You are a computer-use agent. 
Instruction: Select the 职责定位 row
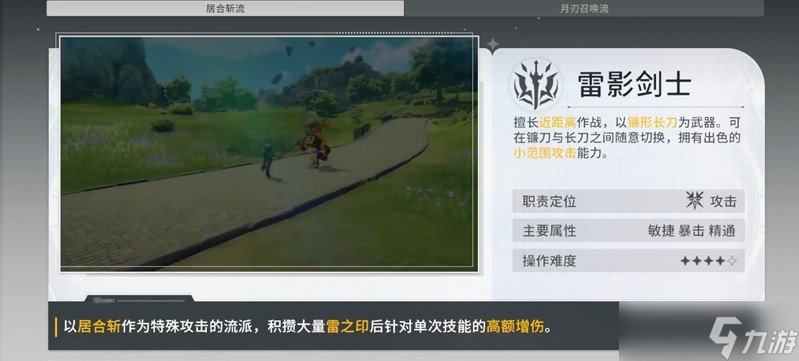click(x=628, y=201)
